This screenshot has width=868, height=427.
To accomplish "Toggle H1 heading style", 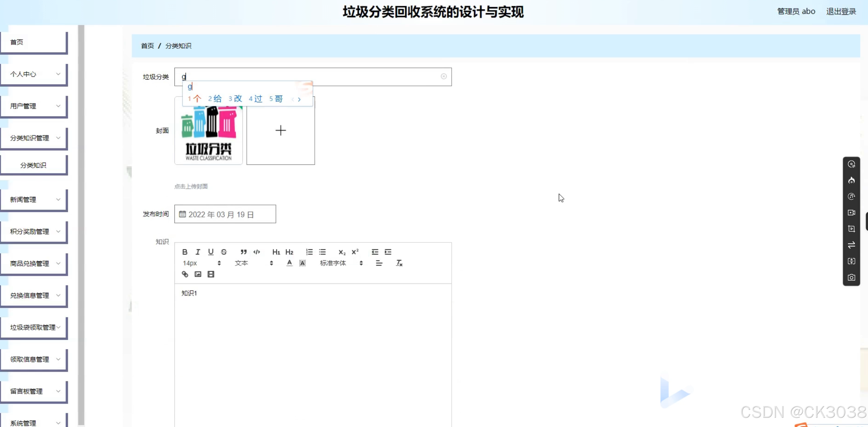I will 276,252.
